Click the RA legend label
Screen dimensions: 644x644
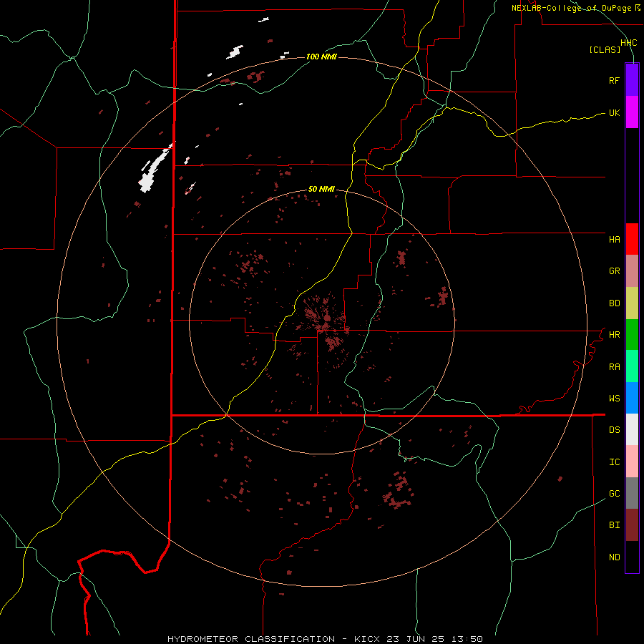[614, 367]
